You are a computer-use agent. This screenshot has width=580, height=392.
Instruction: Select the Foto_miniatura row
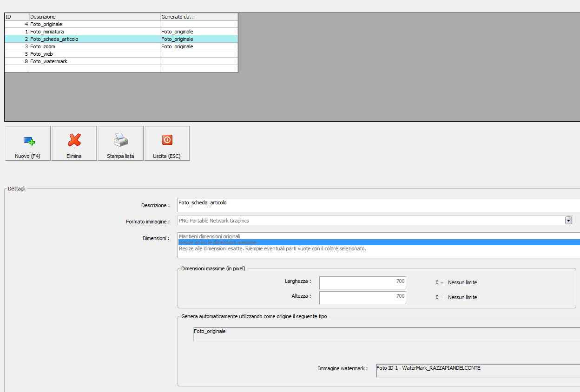coord(121,32)
